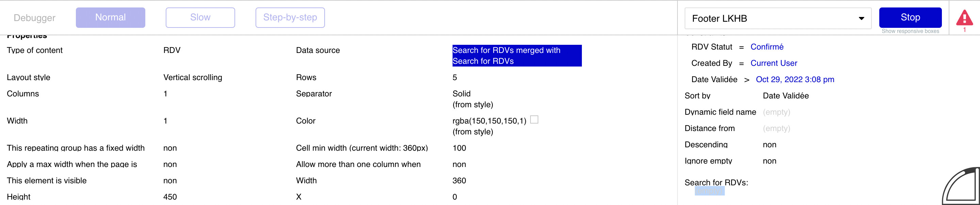980x205 pixels.
Task: Click the Confirmé status value
Action: [x=767, y=47]
